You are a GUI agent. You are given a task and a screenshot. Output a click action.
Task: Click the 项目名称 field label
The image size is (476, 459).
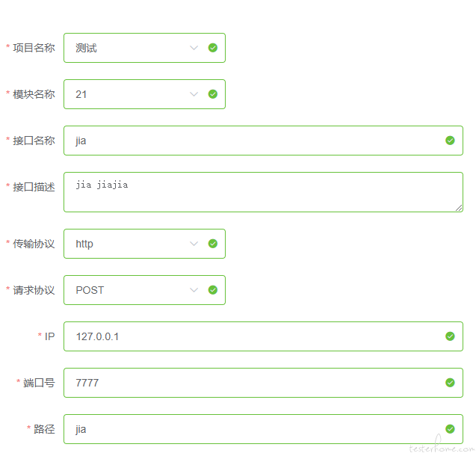(34, 48)
